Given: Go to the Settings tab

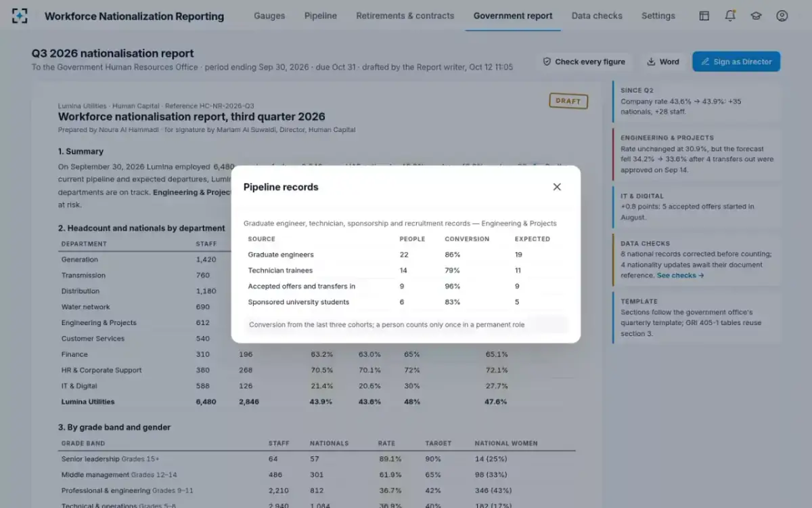Looking at the screenshot, I should point(658,16).
